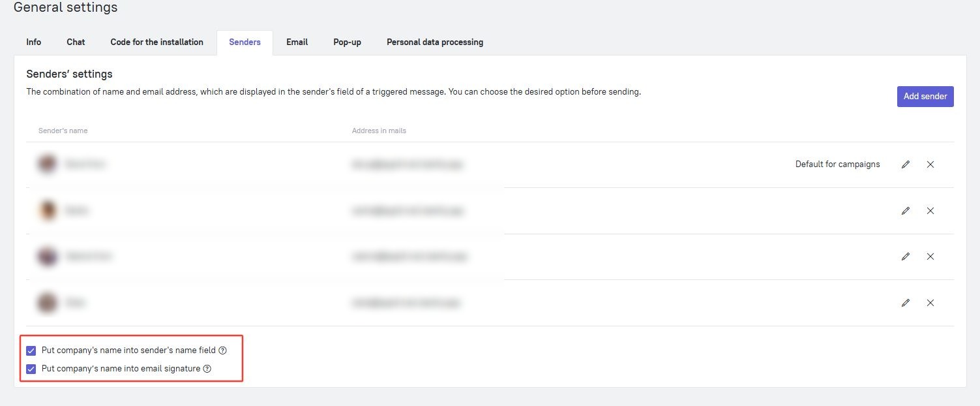Delete the third sender in the list
Screen dimensions: 980x406
930,257
